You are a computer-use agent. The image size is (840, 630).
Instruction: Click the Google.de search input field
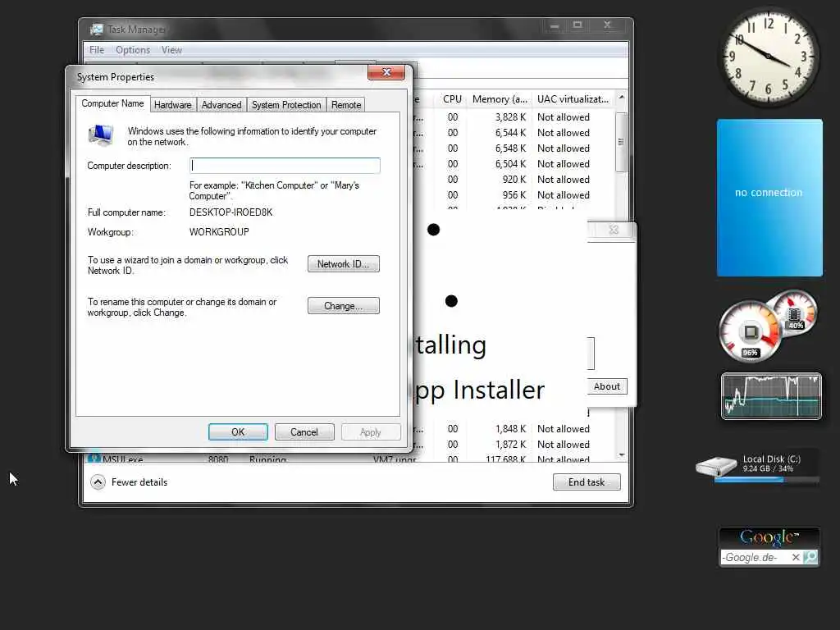756,557
